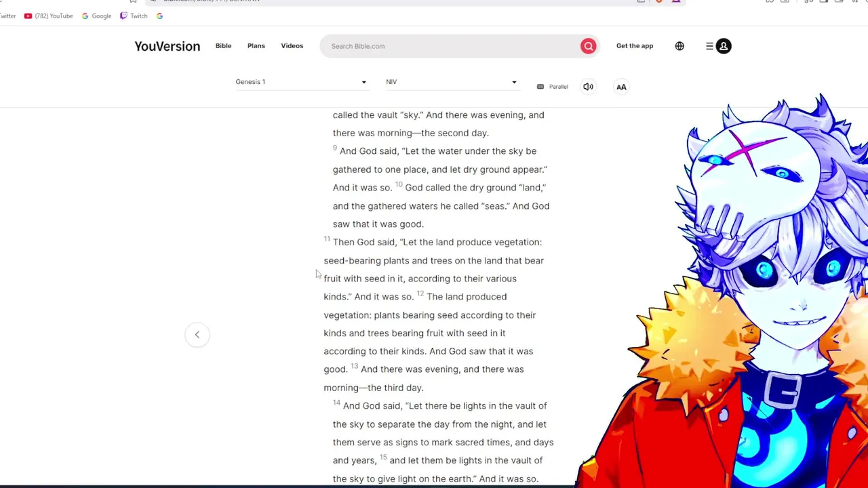Open the user profile avatar icon

click(x=724, y=46)
